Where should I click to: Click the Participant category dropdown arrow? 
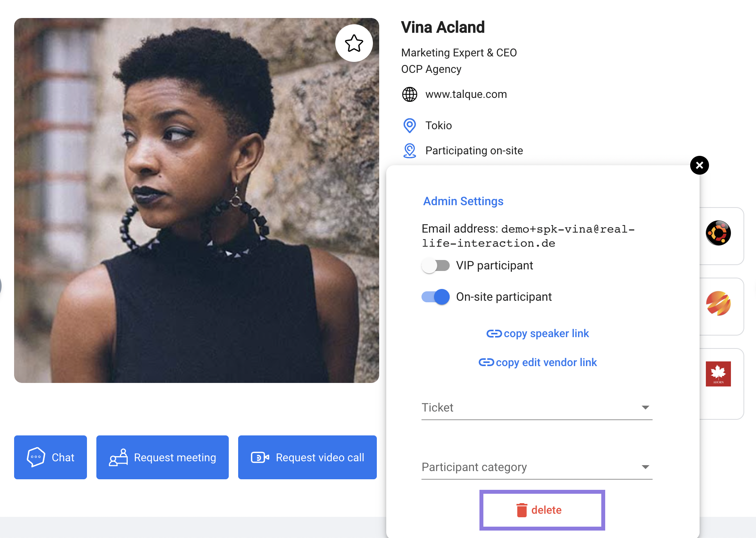click(x=646, y=467)
